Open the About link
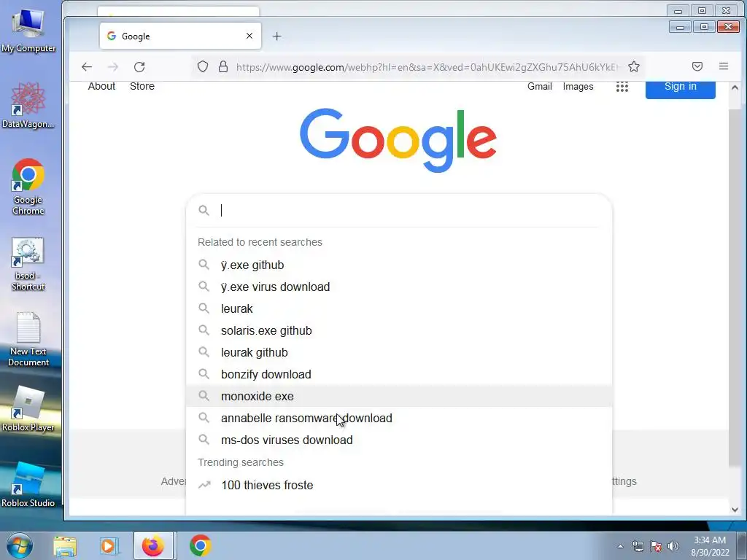 coord(101,86)
